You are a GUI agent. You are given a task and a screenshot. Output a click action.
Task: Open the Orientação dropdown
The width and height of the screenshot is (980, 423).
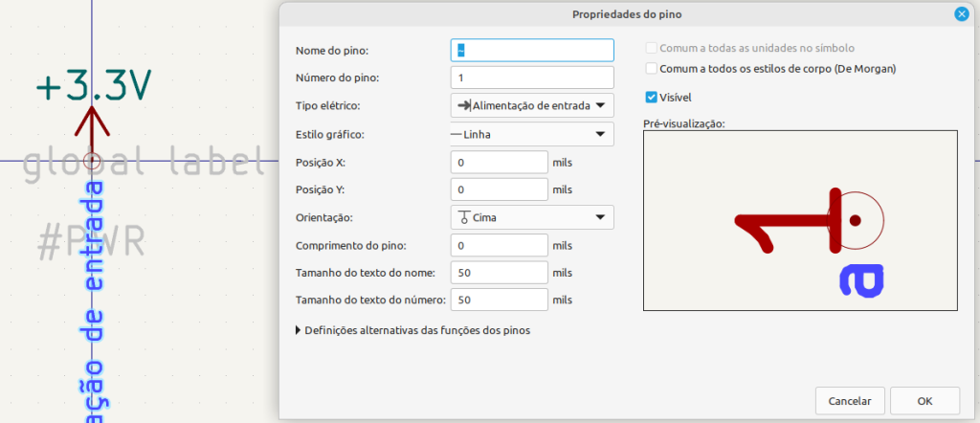tap(532, 217)
